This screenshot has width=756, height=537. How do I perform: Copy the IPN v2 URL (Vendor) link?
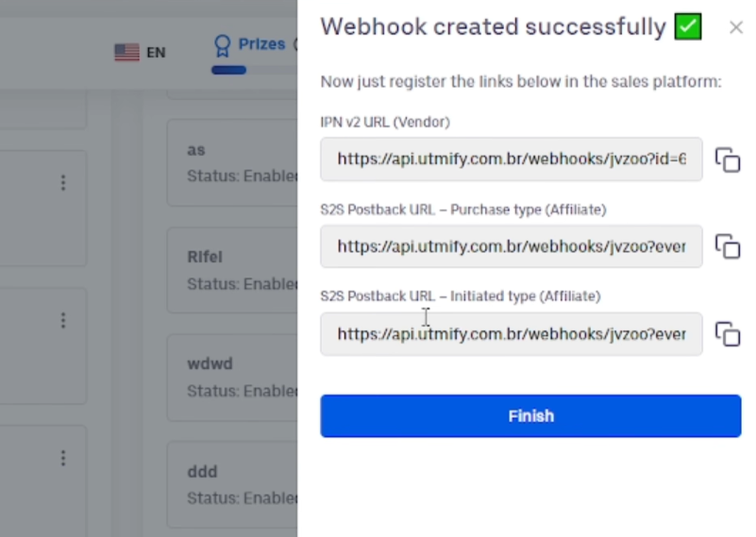pyautogui.click(x=728, y=159)
